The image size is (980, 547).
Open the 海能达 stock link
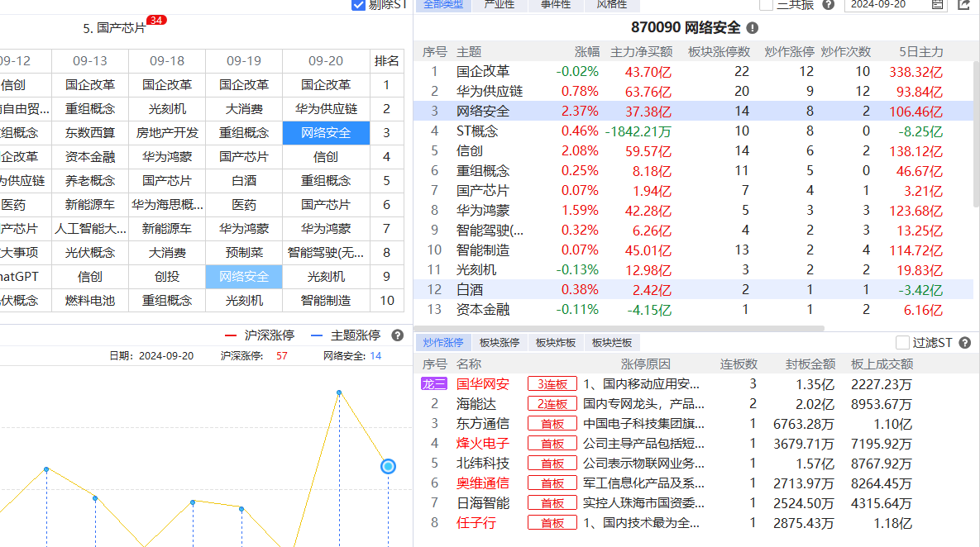point(477,404)
